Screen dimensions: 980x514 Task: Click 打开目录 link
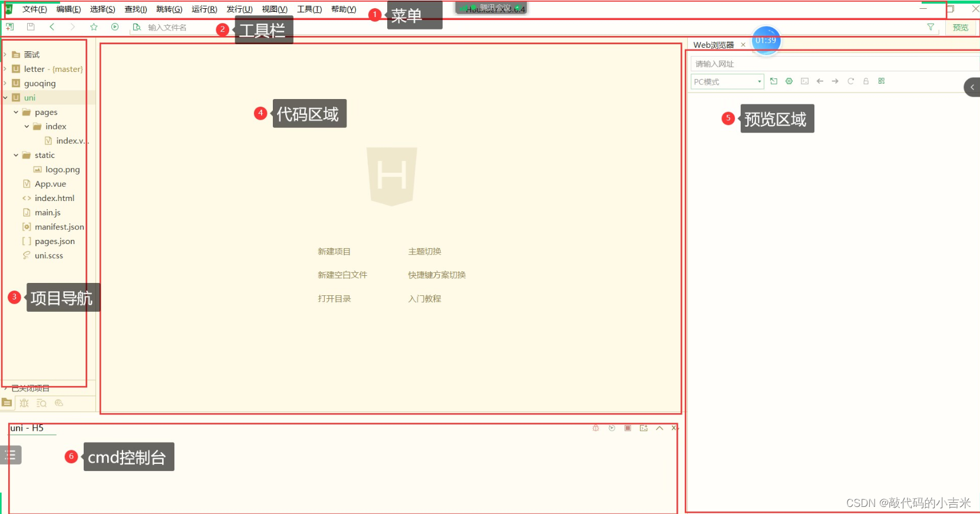(334, 299)
